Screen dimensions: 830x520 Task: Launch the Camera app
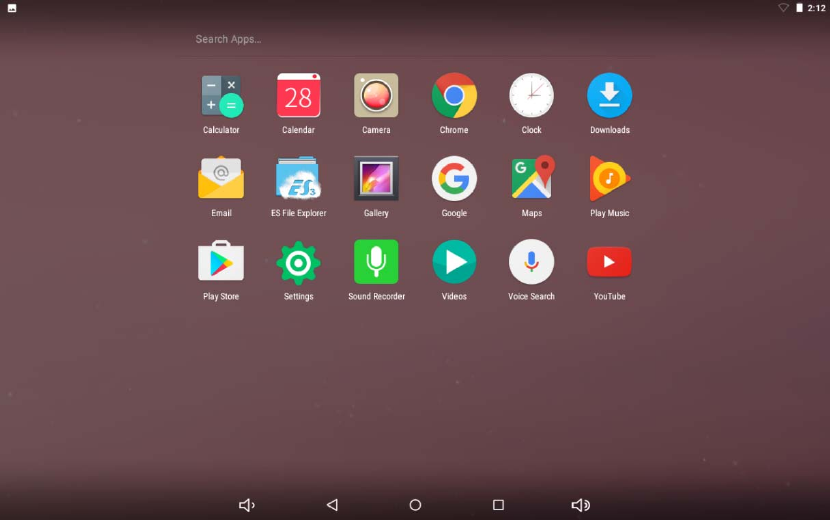(376, 96)
